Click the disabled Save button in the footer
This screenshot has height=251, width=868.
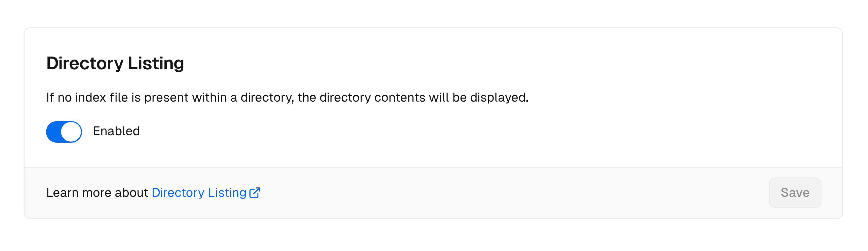coord(794,193)
